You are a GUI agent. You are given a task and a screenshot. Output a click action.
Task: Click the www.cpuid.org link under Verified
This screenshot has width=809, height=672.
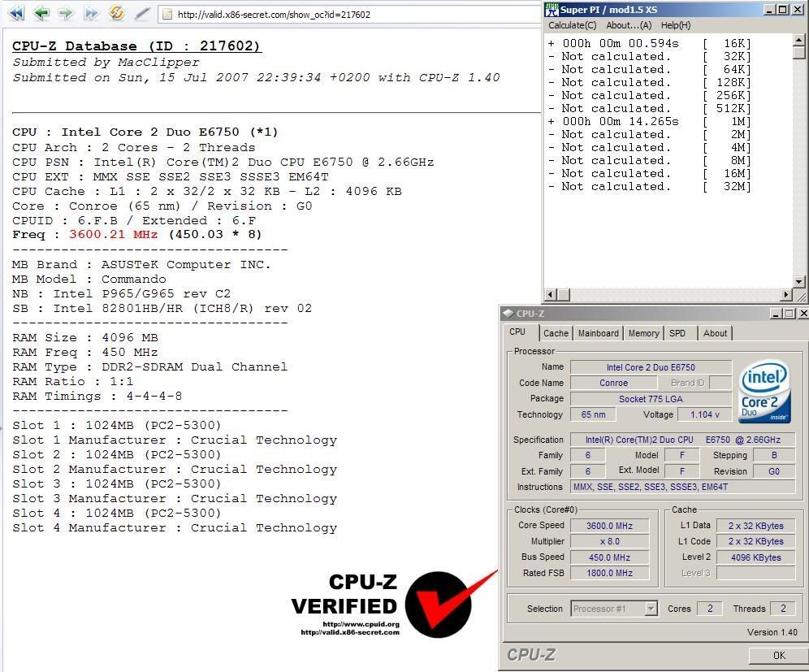[x=361, y=624]
